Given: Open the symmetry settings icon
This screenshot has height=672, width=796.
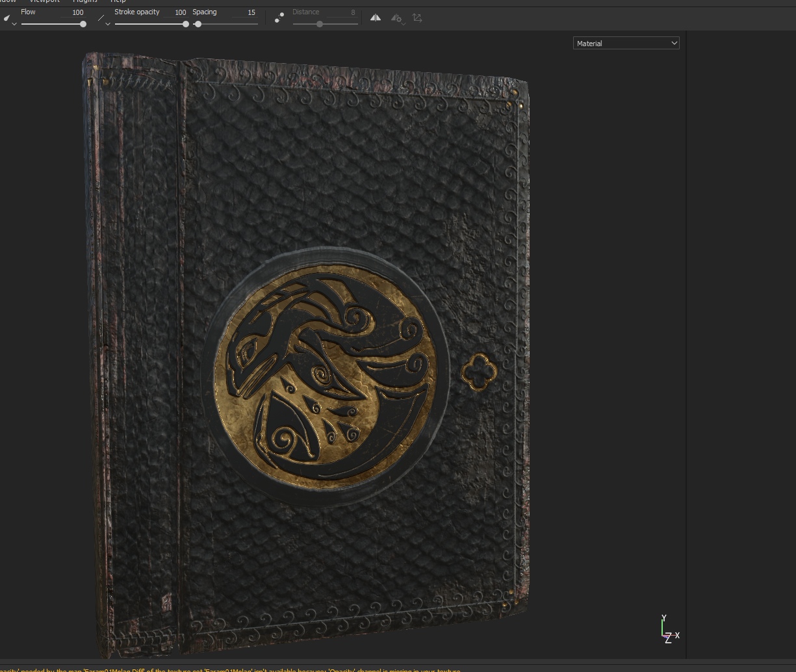Looking at the screenshot, I should 396,18.
